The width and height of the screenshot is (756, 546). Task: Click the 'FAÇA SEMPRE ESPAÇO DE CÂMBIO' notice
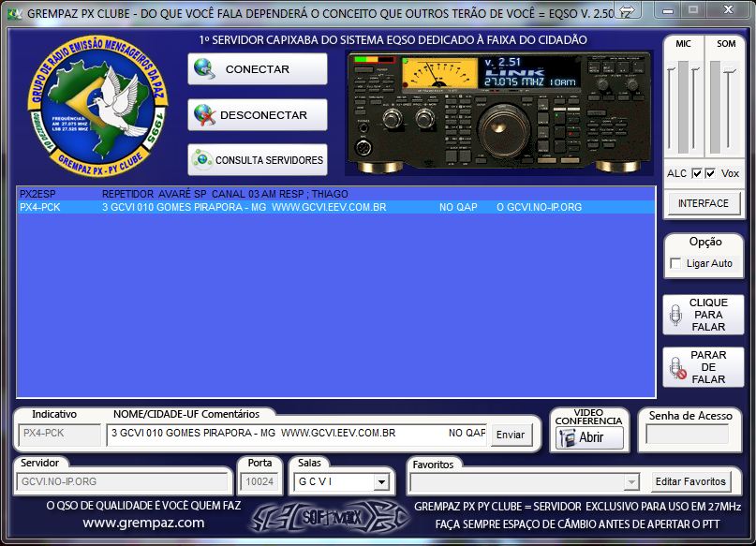pos(577,524)
